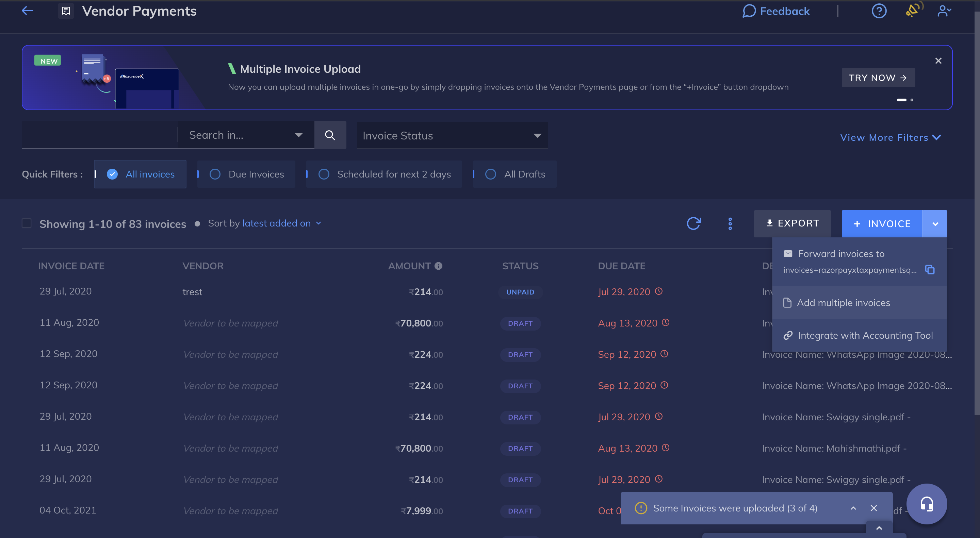The height and width of the screenshot is (538, 980).
Task: Dismiss the Multiple Invoice Upload banner
Action: pyautogui.click(x=938, y=61)
